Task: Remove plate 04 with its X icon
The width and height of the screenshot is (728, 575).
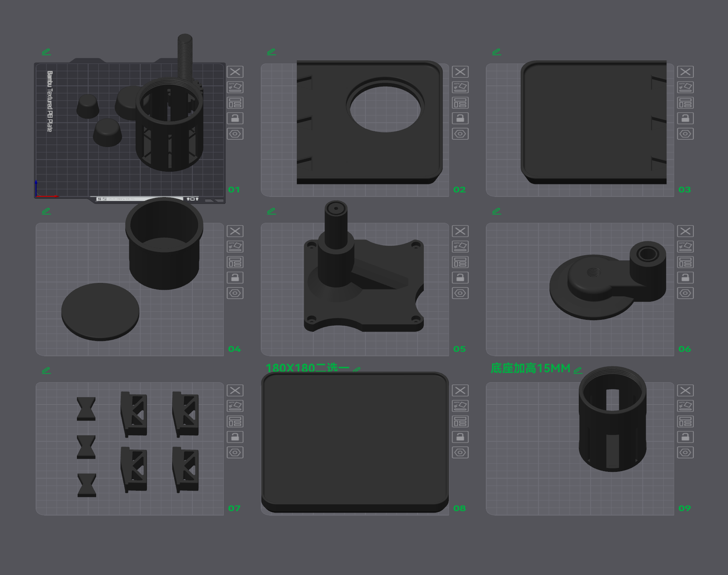Action: (235, 231)
